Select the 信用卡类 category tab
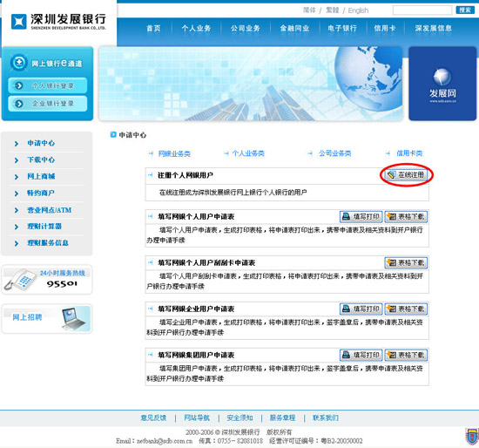The width and height of the screenshot is (479, 448). coord(409,153)
